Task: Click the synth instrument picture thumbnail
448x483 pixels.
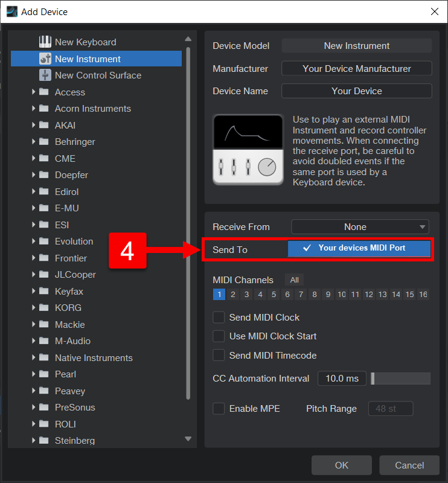Action: click(248, 150)
